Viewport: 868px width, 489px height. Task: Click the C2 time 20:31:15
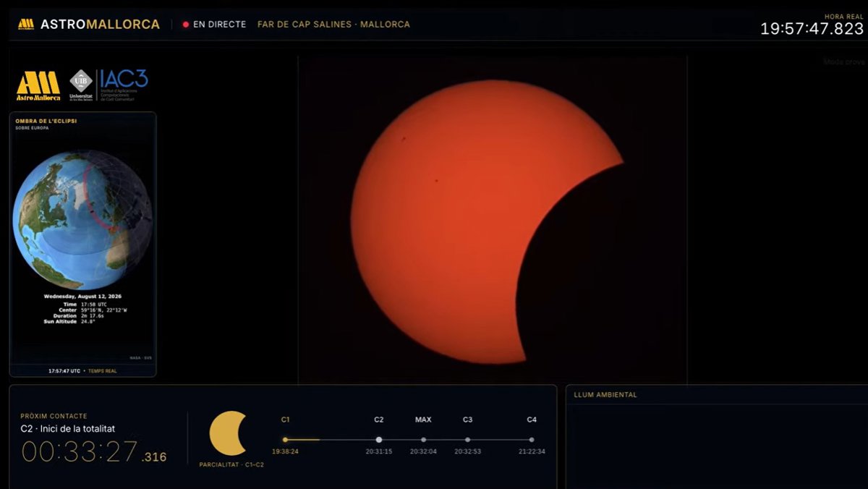379,451
